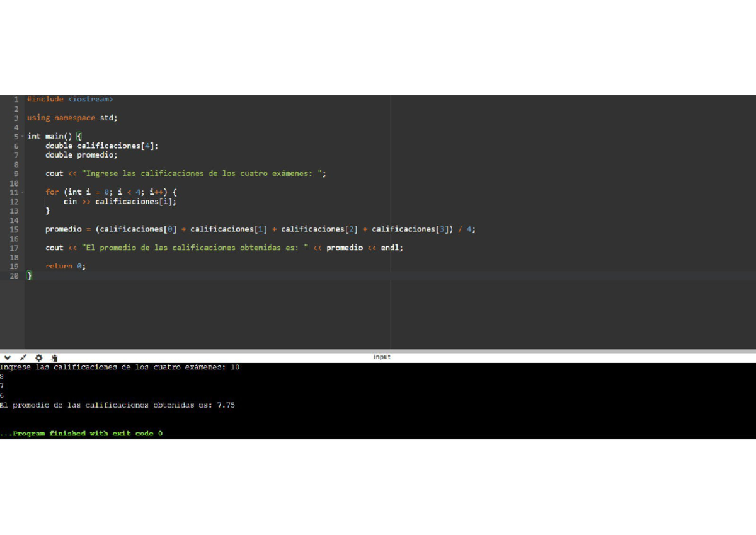
Task: Place cursor on the return 0 line
Action: [65, 266]
